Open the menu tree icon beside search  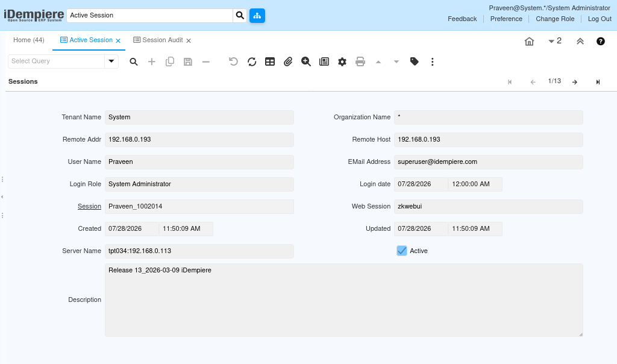pyautogui.click(x=257, y=16)
